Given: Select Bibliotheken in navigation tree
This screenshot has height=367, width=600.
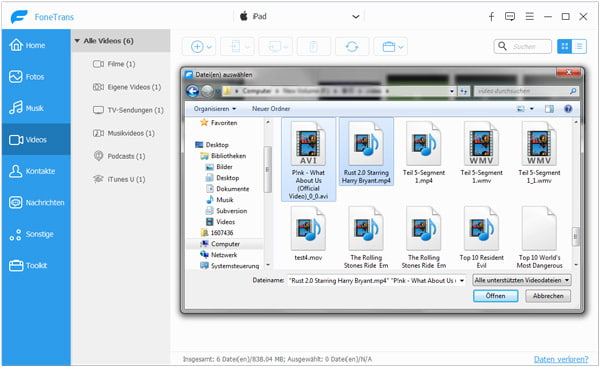Looking at the screenshot, I should [x=223, y=156].
